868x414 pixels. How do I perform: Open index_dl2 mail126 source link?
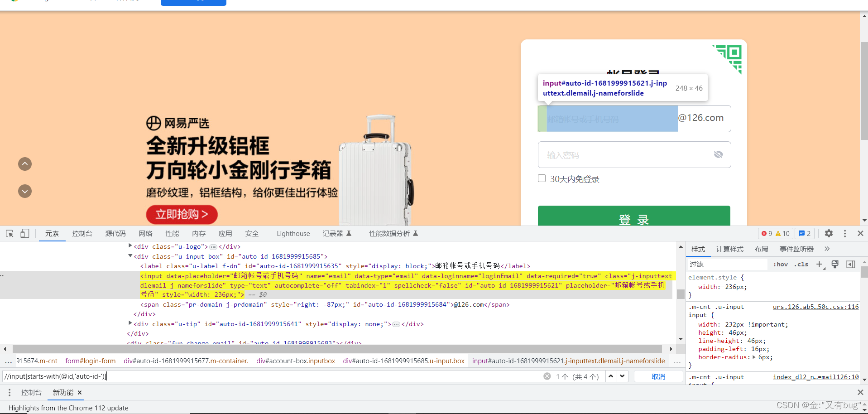point(815,377)
